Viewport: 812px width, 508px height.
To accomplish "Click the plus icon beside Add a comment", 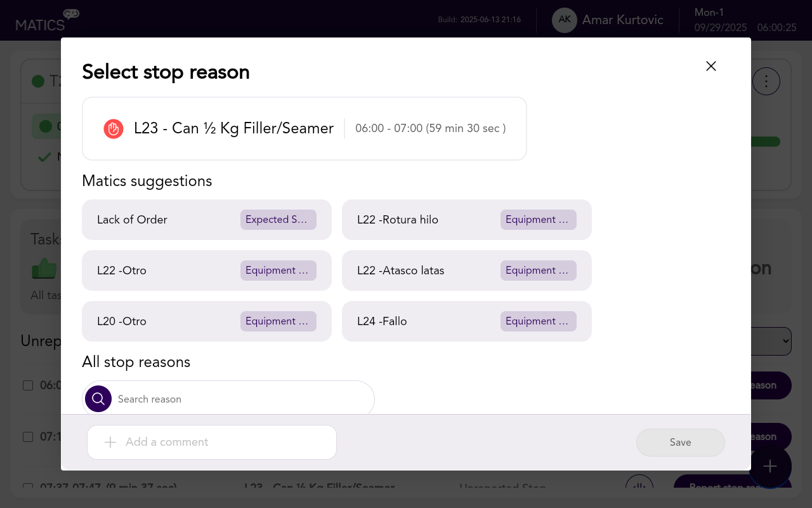I will pos(110,443).
